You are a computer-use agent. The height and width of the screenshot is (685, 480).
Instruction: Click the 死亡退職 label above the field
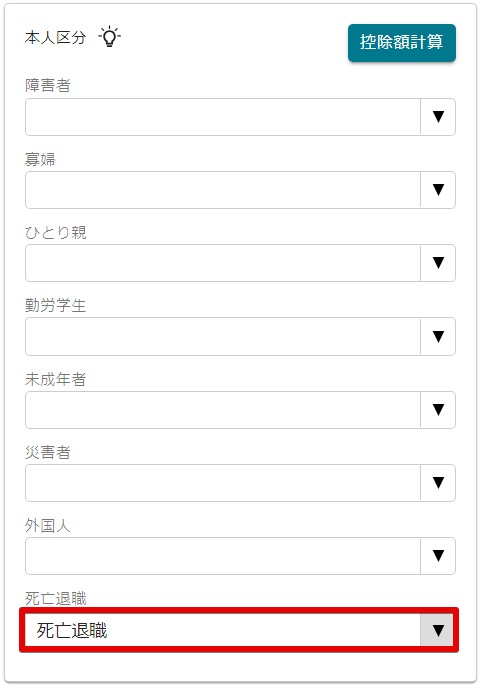pyautogui.click(x=55, y=598)
